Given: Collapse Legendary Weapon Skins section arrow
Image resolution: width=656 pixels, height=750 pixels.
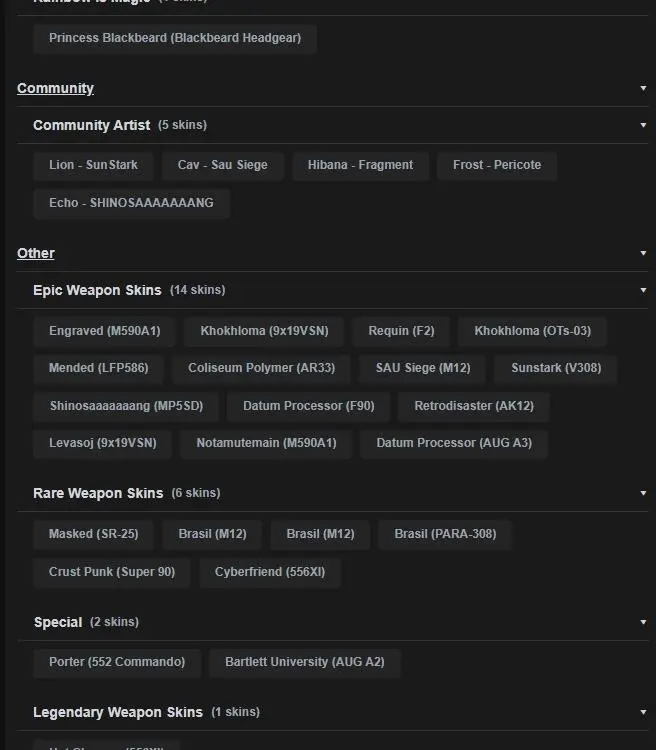Looking at the screenshot, I should pyautogui.click(x=643, y=712).
